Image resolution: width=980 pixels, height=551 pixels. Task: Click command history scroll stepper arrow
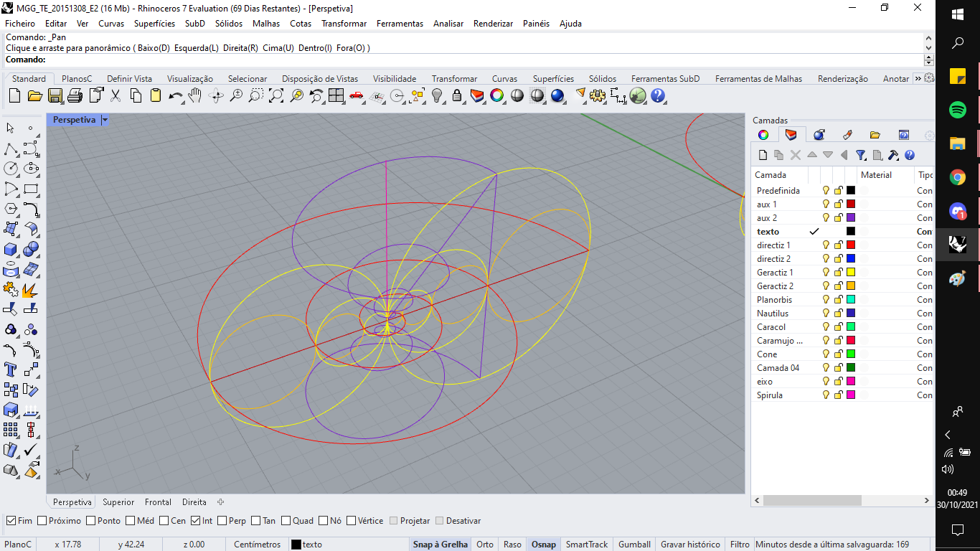[929, 60]
